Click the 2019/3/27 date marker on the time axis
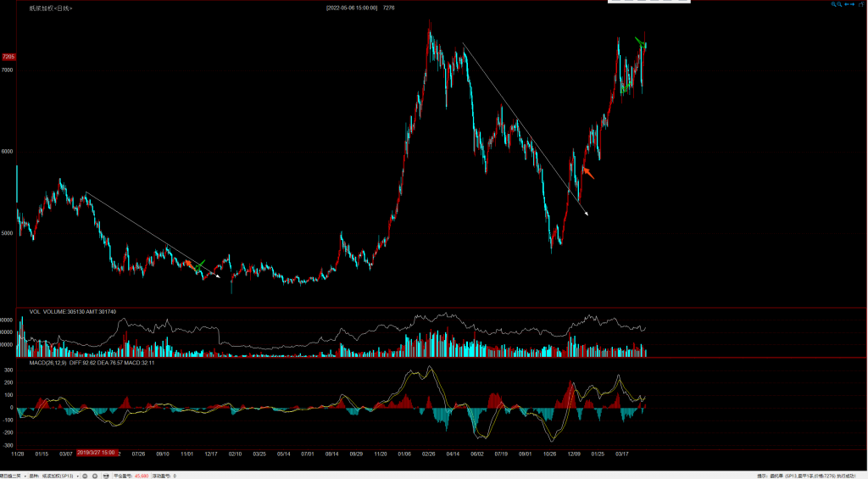868x479 pixels. click(96, 453)
